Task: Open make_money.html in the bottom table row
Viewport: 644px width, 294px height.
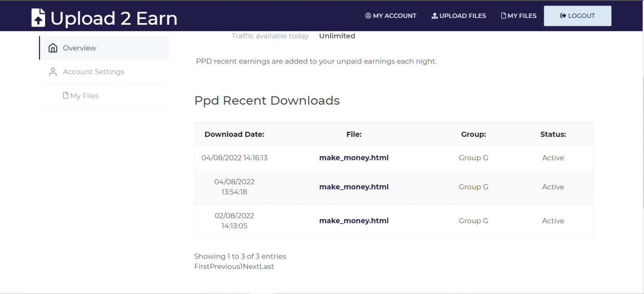Action: tap(354, 220)
